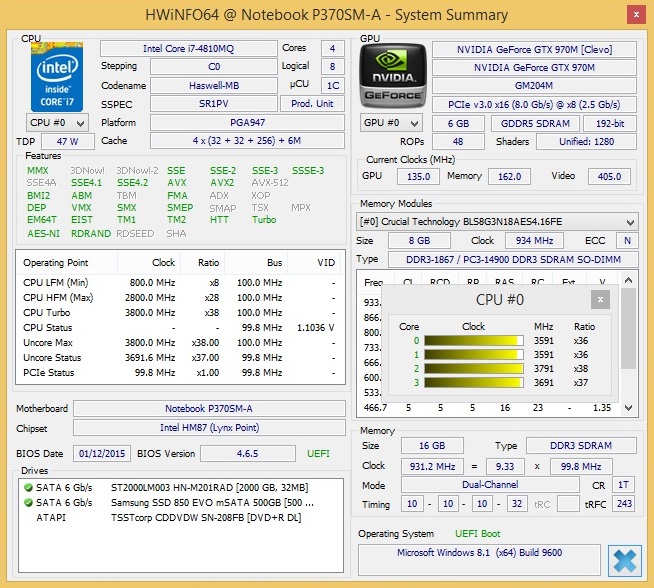Image resolution: width=654 pixels, height=588 pixels.
Task: Click green status icon of ST2000LM003 drive
Action: click(x=28, y=487)
